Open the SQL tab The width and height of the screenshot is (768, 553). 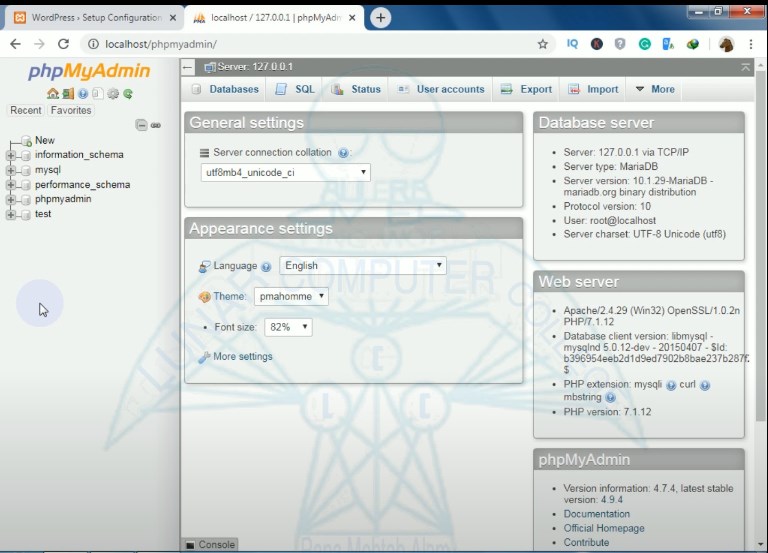coord(294,89)
